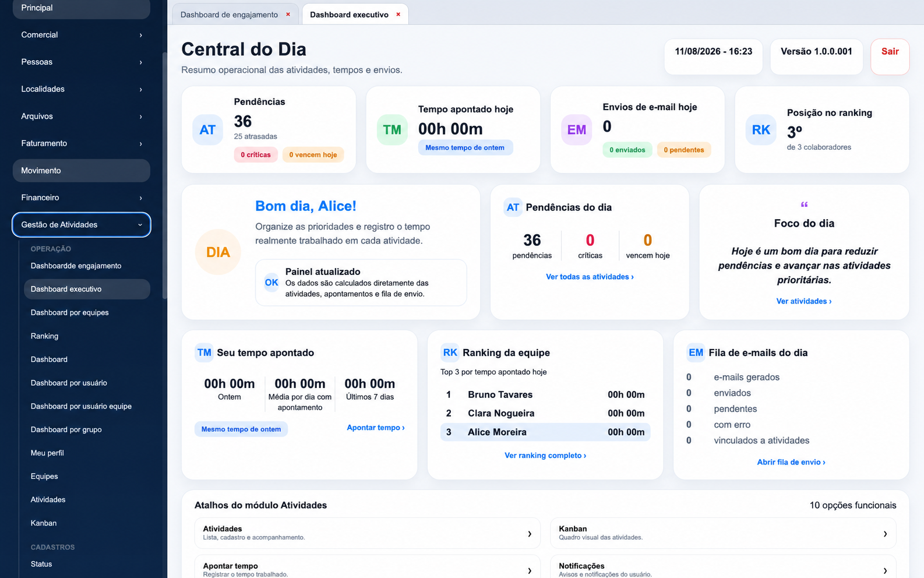Image resolution: width=924 pixels, height=578 pixels.
Task: Click the EM badge beside Fila de e-mails
Action: coord(696,353)
